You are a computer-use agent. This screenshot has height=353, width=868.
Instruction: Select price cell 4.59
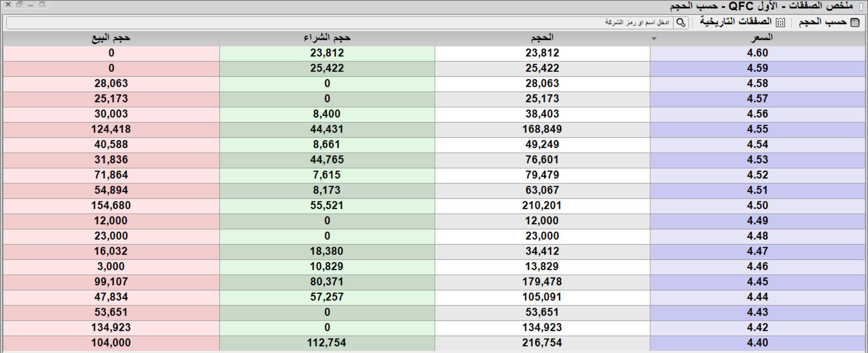point(758,69)
